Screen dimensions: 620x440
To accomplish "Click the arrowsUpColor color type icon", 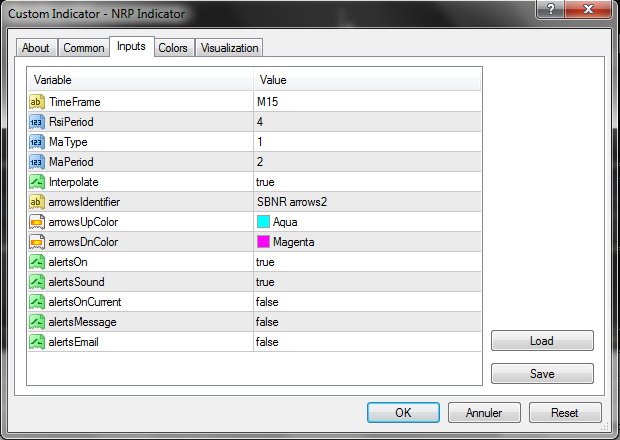I will click(37, 222).
